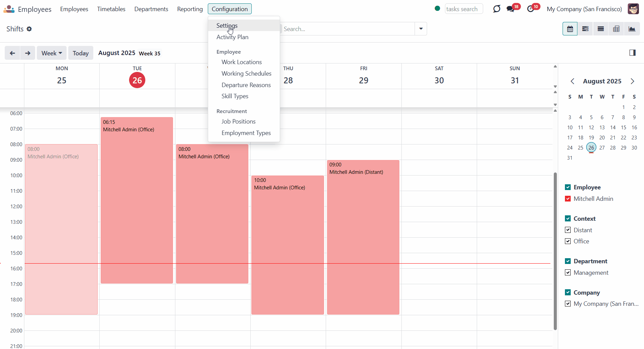The width and height of the screenshot is (644, 349).
Task: Click the Shifts gear settings icon
Action: [x=29, y=29]
